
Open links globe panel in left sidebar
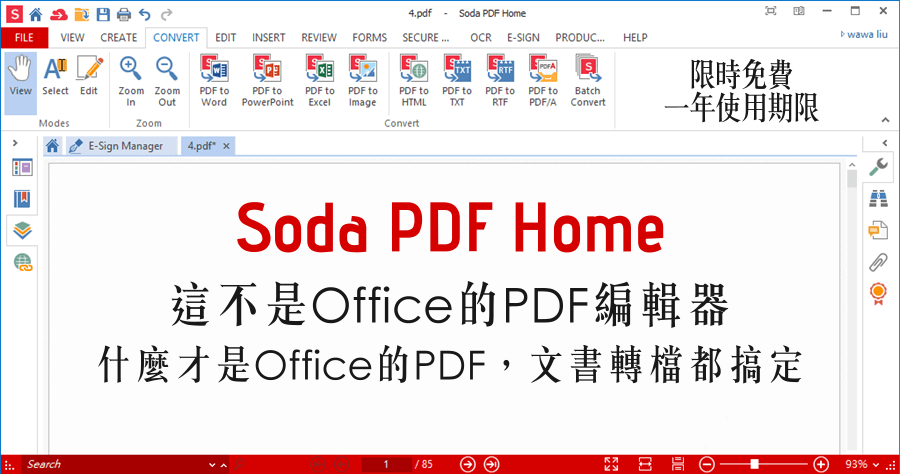tap(22, 262)
